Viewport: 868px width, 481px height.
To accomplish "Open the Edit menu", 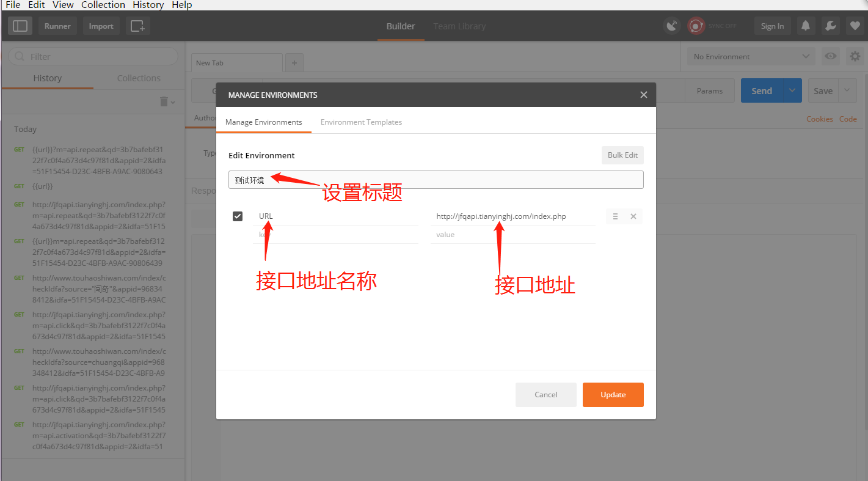I will (37, 5).
